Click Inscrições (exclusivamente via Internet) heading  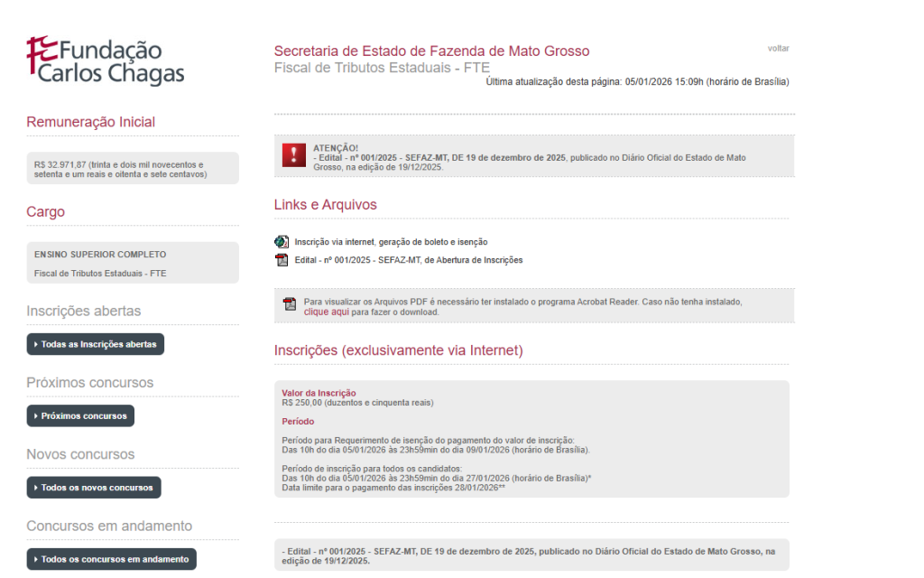pyautogui.click(x=398, y=350)
